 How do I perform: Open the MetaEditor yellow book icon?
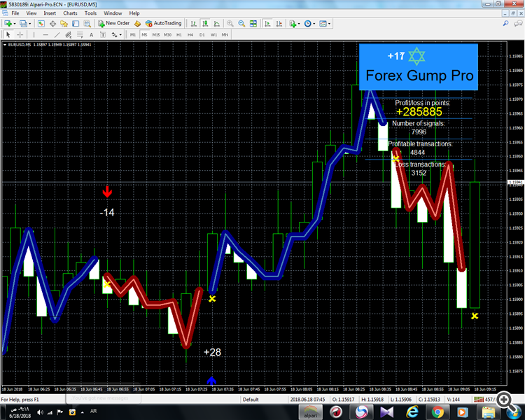(x=137, y=23)
